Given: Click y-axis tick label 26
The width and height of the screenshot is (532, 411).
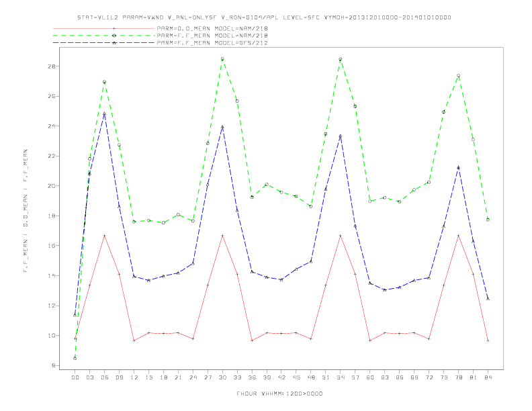Looking at the screenshot, I should click(x=52, y=96).
